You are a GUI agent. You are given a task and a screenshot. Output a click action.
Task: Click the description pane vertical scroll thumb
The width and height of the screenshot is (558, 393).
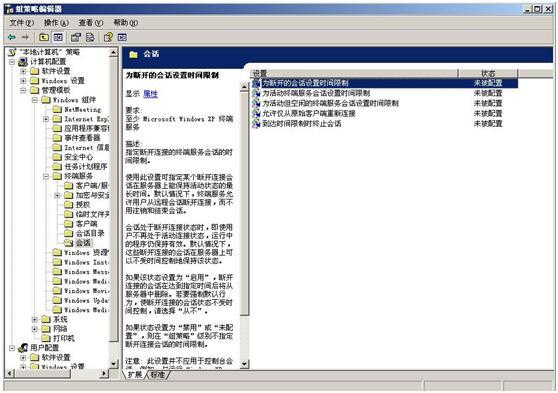(244, 203)
